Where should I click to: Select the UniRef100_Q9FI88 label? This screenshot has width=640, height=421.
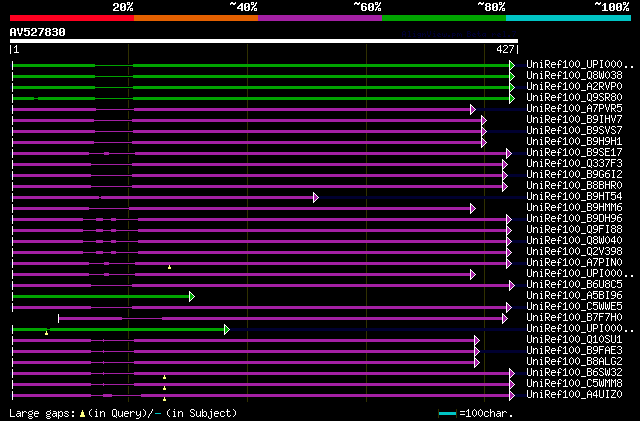(574, 230)
